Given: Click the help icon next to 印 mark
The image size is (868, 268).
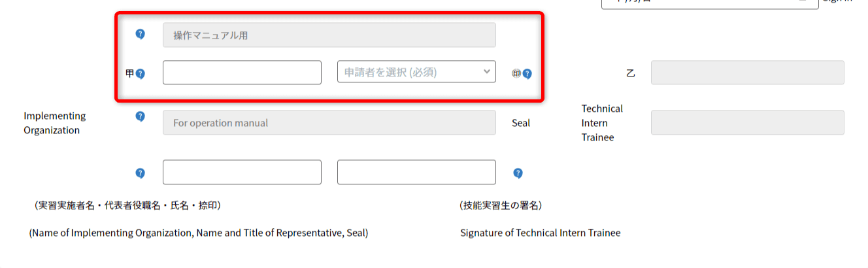Looking at the screenshot, I should pyautogui.click(x=527, y=74).
